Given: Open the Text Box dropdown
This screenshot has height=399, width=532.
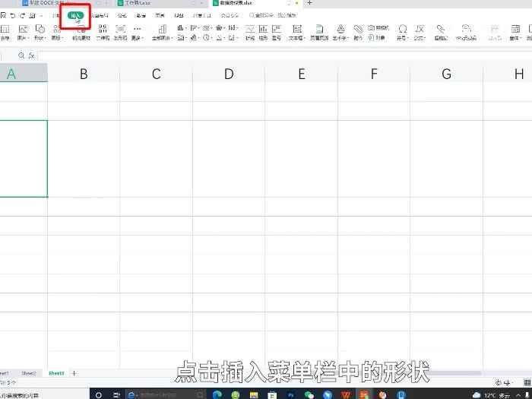Looking at the screenshot, I should click(x=297, y=32).
